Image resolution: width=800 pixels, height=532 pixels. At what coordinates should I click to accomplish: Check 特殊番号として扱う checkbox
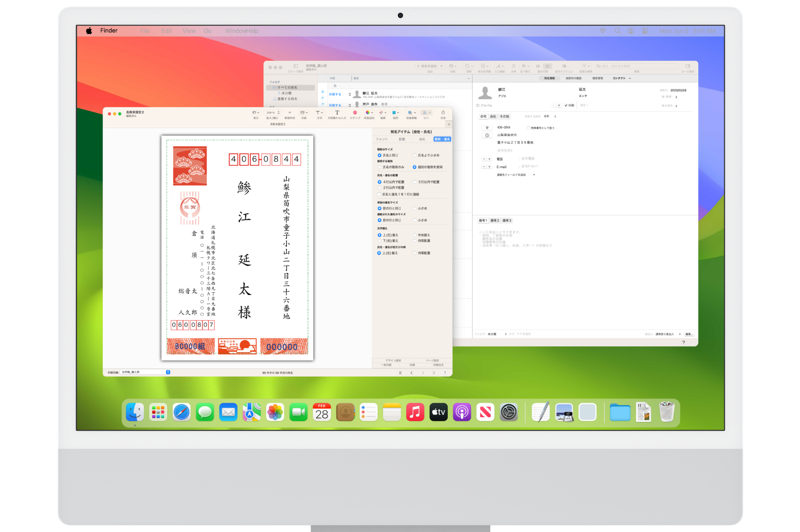[x=528, y=128]
